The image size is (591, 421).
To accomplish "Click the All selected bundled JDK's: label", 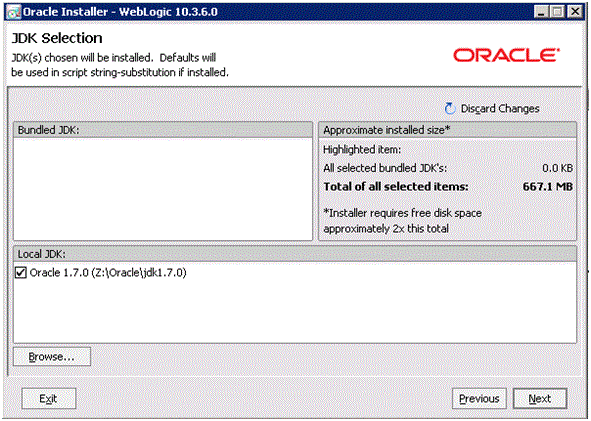I will 385,168.
